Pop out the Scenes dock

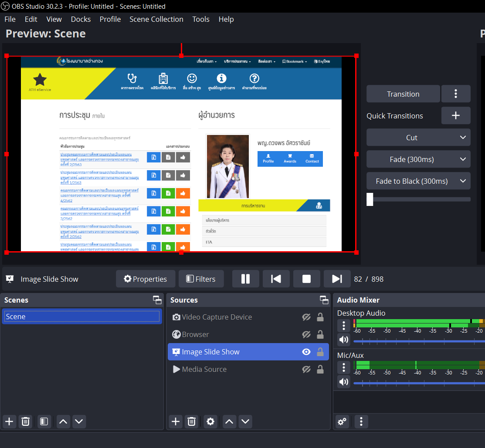157,300
